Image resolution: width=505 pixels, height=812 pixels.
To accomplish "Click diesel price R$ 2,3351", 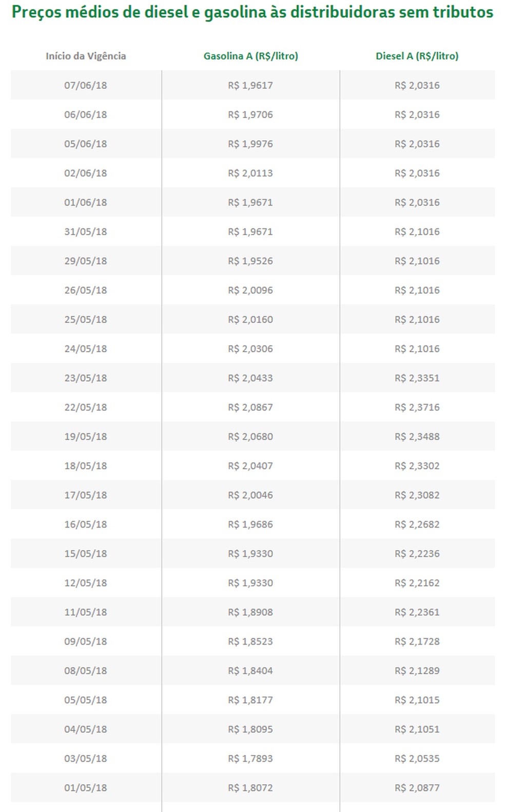I will [x=417, y=378].
